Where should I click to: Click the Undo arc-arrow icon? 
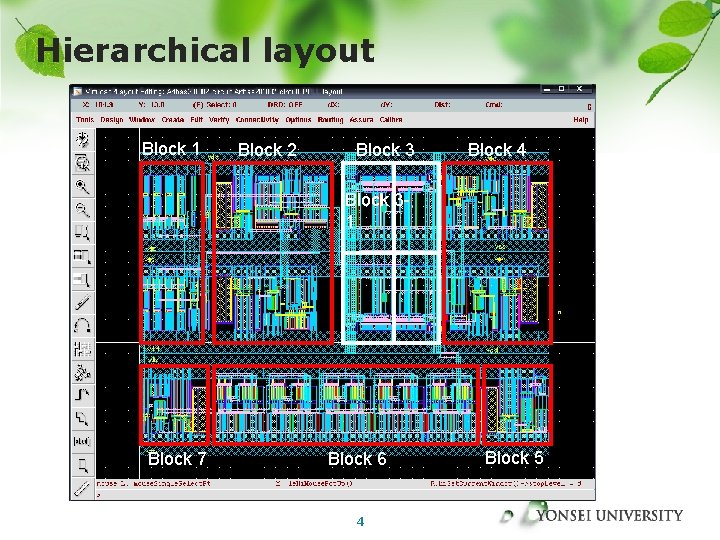point(83,326)
